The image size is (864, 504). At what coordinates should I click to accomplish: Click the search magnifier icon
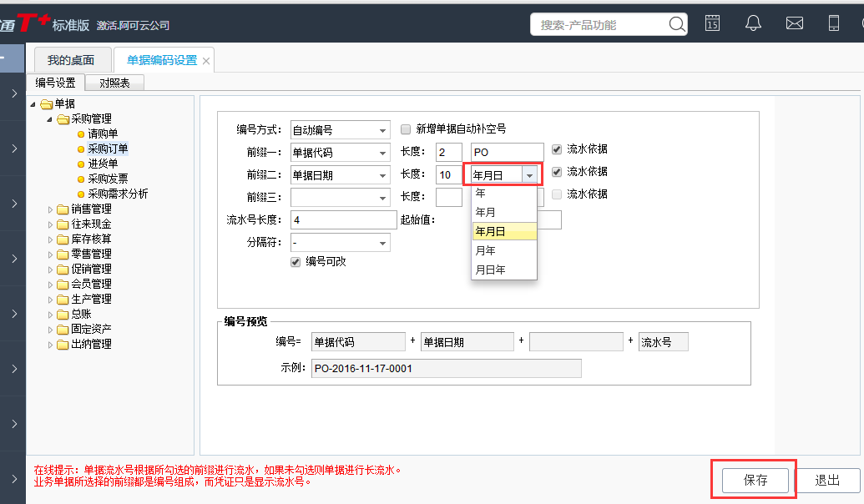click(676, 24)
